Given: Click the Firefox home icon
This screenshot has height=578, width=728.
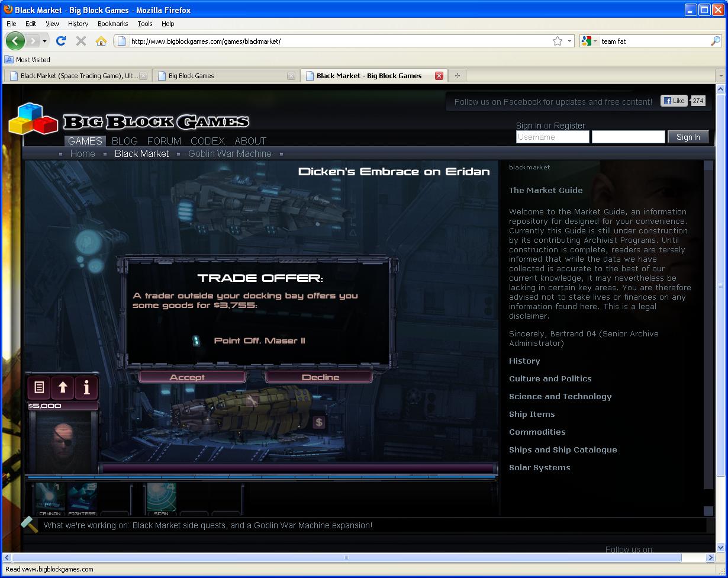Looking at the screenshot, I should tap(101, 41).
